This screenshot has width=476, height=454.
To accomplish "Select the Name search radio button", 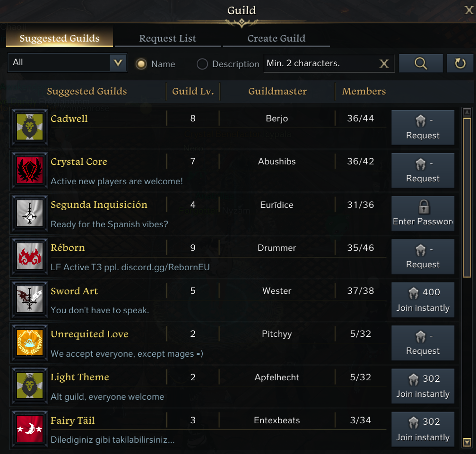I will [x=141, y=64].
